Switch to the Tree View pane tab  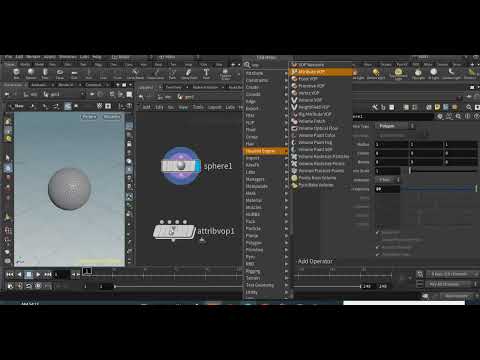point(174,87)
